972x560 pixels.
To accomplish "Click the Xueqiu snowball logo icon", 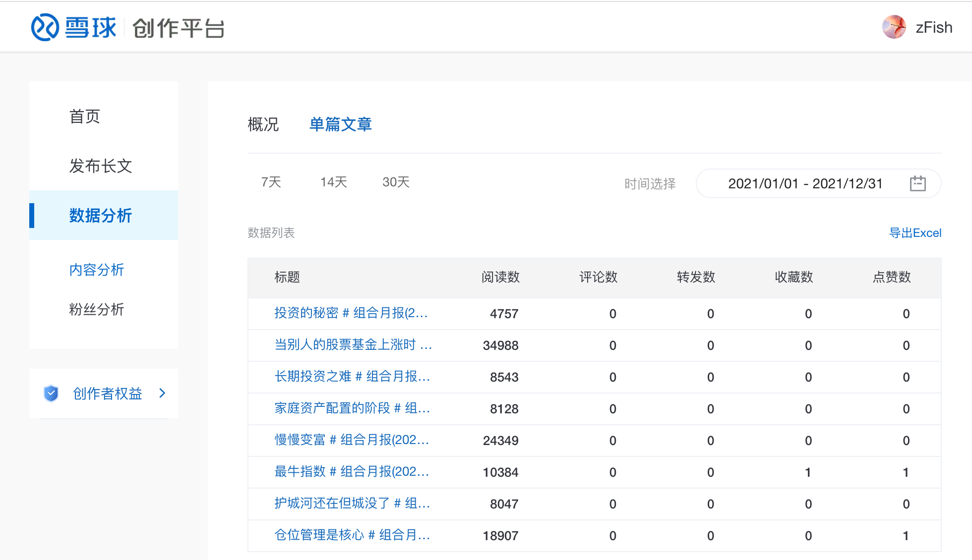I will click(x=45, y=27).
